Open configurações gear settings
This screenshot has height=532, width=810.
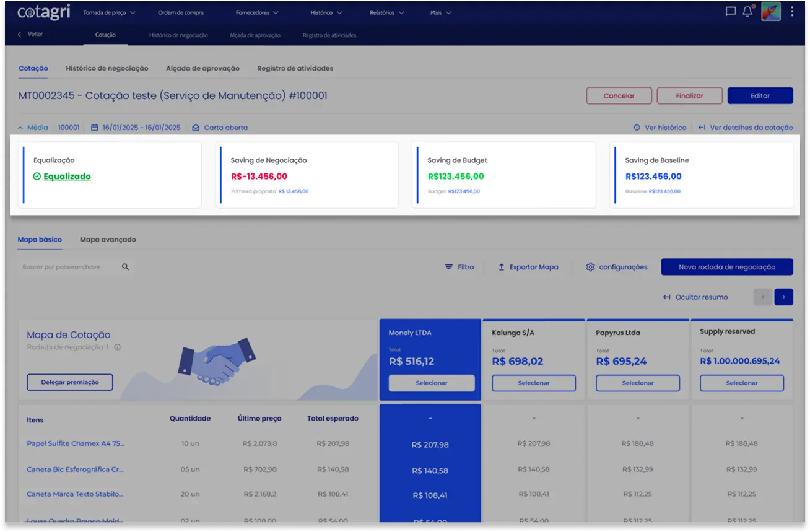[x=616, y=267]
